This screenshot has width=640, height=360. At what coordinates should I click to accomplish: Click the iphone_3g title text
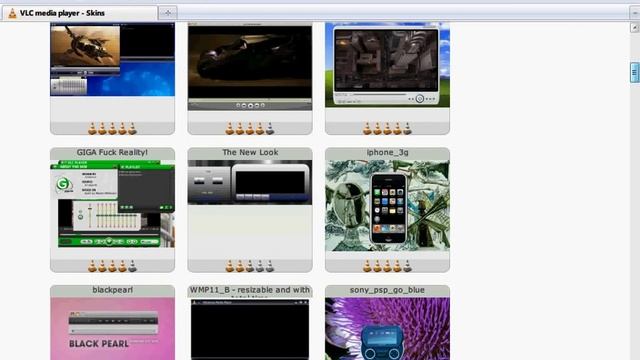pos(387,152)
